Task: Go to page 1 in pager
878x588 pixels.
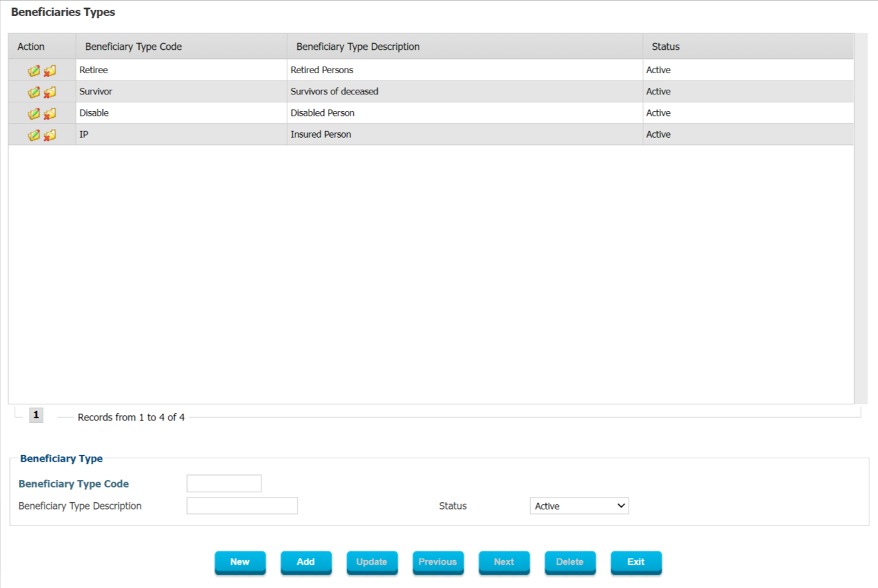Action: tap(36, 415)
